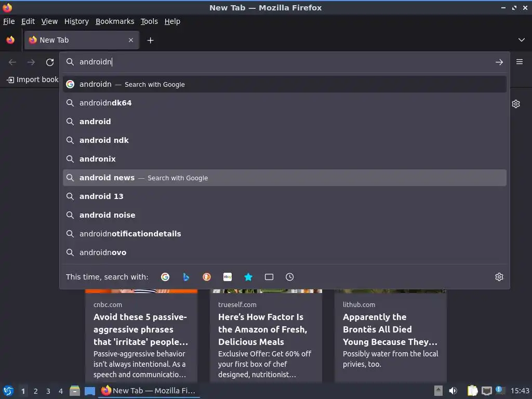Choose suggestion 'andronix'
Screen dimensions: 532x399
coord(284,159)
